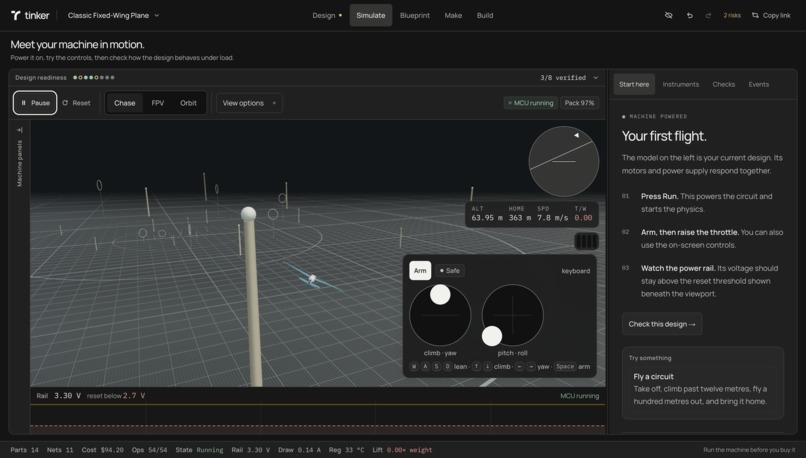The image size is (806, 458).
Task: Open the Events tab
Action: (759, 84)
